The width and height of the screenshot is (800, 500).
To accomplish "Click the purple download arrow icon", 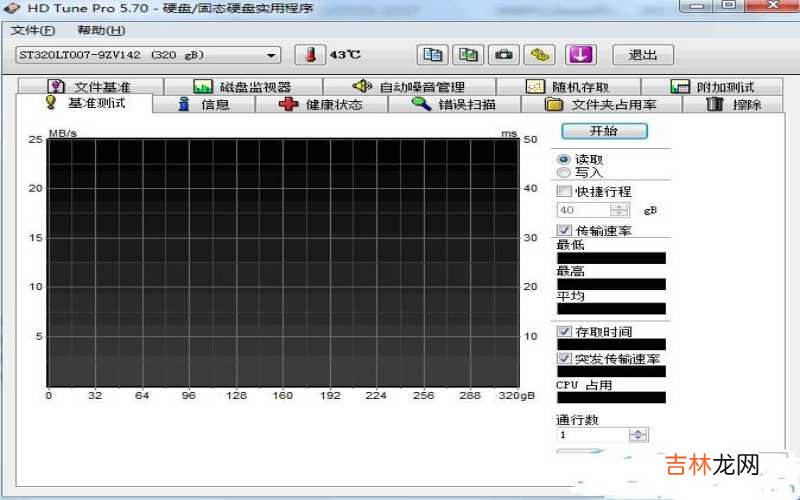I will (x=580, y=55).
